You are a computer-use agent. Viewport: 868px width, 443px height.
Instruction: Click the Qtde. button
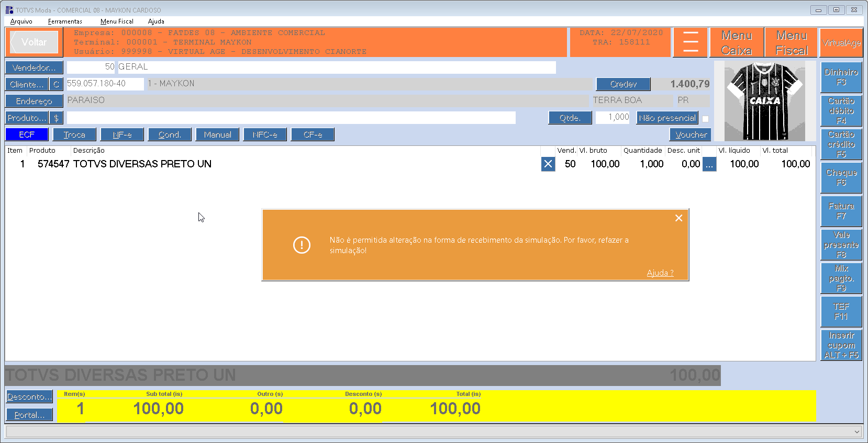570,118
